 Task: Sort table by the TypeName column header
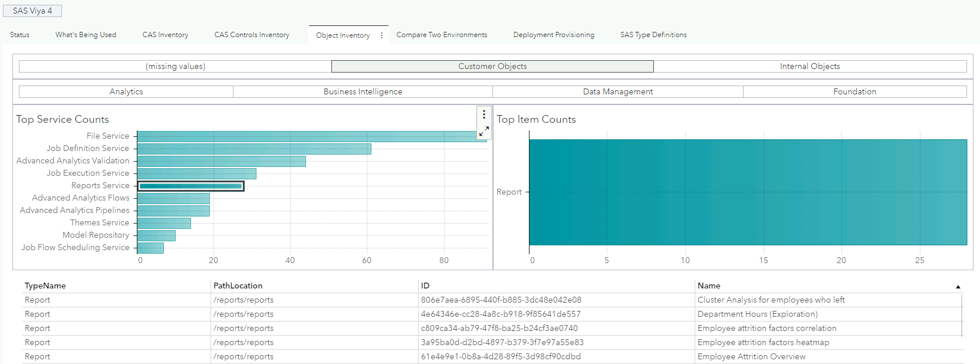tap(45, 286)
